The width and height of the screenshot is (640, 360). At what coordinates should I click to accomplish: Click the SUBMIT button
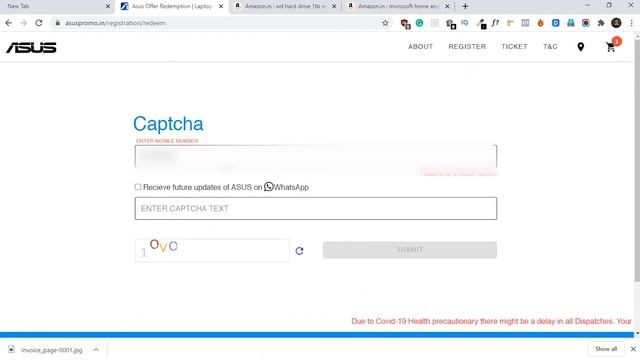[410, 250]
